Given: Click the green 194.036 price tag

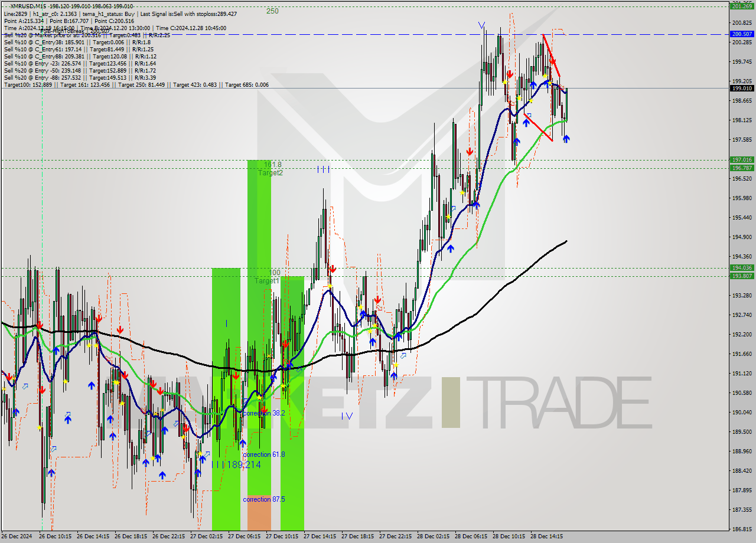Looking at the screenshot, I should tap(742, 267).
